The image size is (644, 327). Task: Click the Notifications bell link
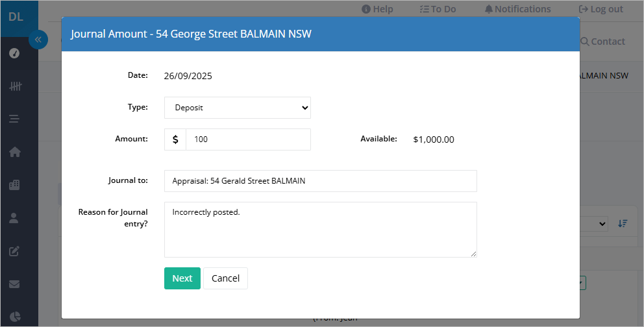pos(517,9)
